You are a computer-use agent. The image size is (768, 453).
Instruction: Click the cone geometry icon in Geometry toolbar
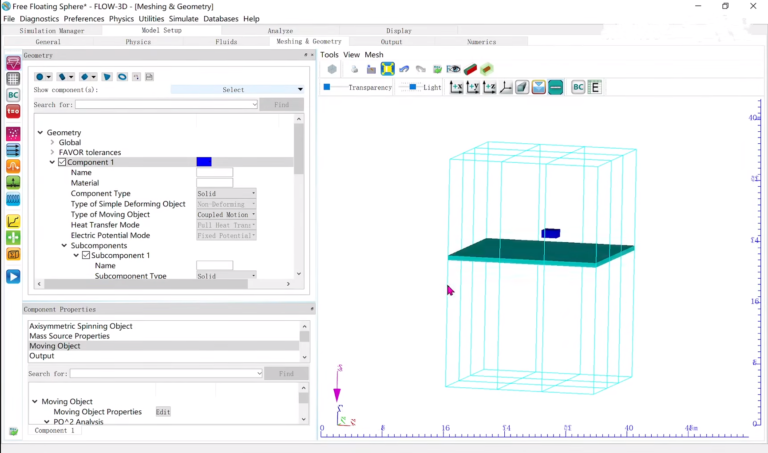pyautogui.click(x=107, y=77)
